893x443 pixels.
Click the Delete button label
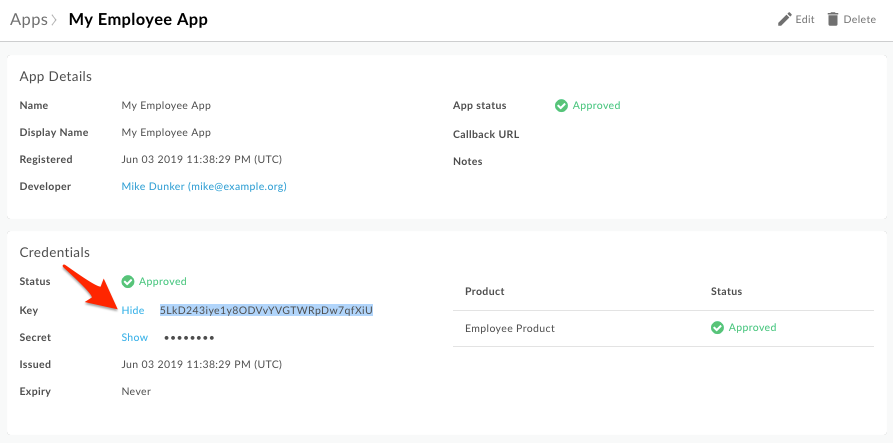point(859,19)
